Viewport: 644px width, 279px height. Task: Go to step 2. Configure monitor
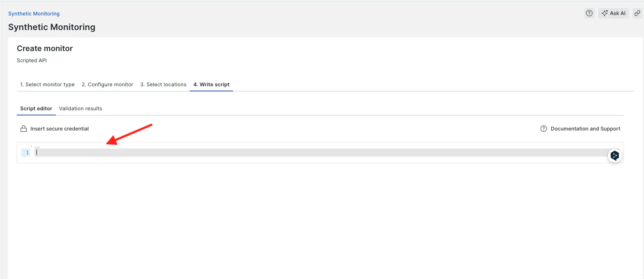click(107, 85)
